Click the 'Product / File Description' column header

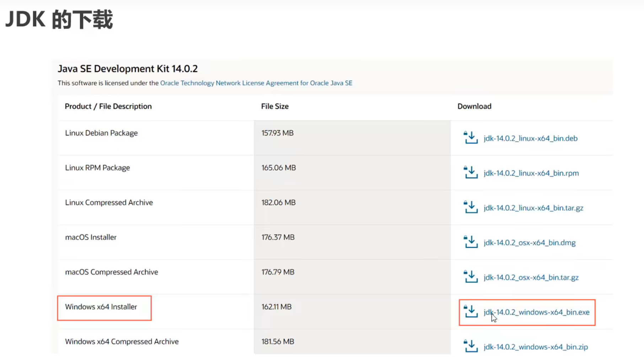pyautogui.click(x=108, y=106)
